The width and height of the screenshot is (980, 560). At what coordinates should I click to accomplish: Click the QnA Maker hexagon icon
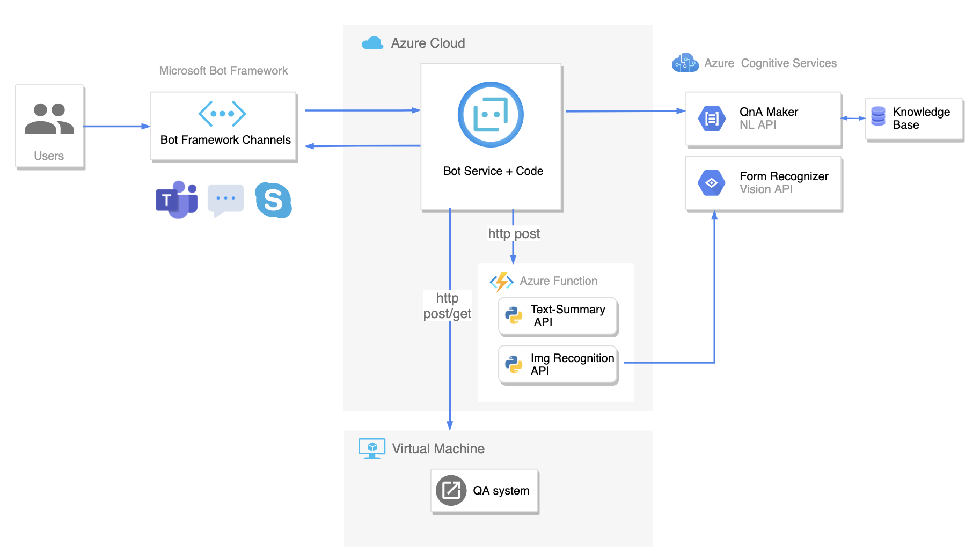click(712, 119)
